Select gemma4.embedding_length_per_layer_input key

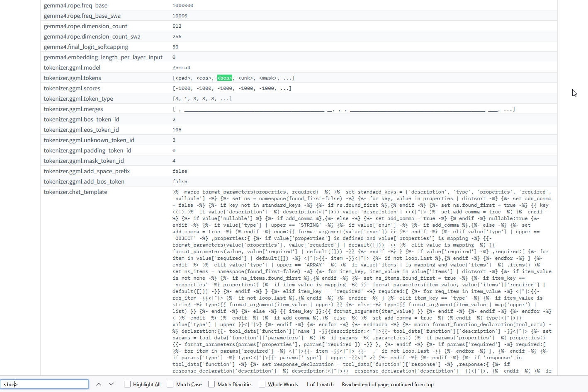[103, 57]
